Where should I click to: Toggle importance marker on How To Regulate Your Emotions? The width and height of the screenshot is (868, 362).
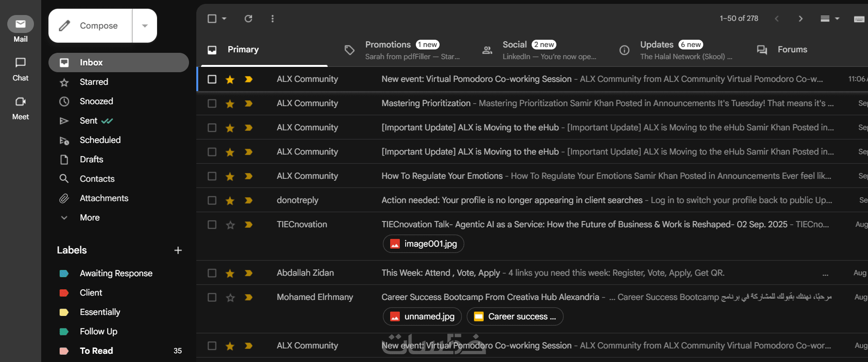tap(249, 176)
